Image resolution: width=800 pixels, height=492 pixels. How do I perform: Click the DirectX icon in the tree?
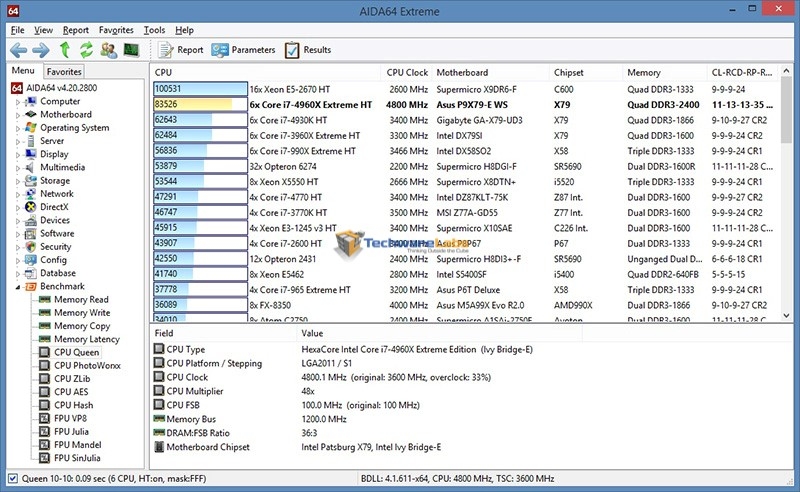pyautogui.click(x=31, y=207)
